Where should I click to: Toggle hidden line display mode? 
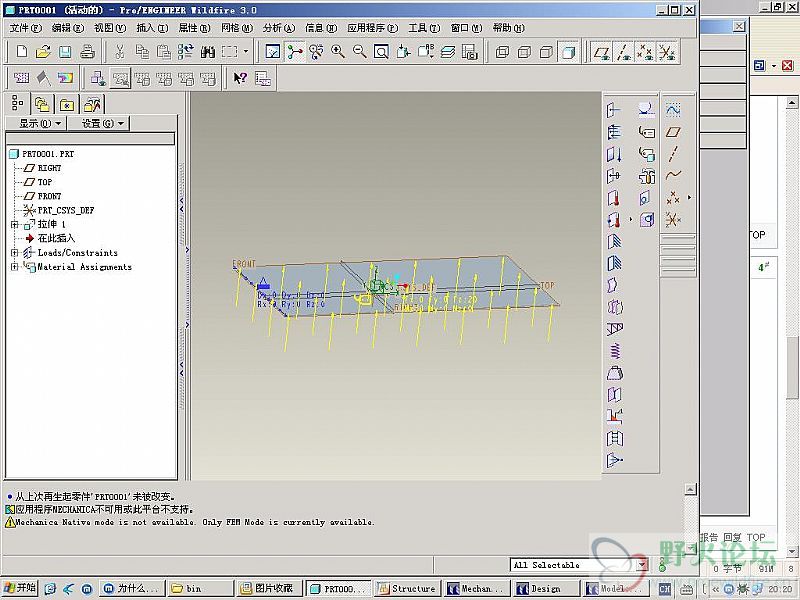[524, 52]
